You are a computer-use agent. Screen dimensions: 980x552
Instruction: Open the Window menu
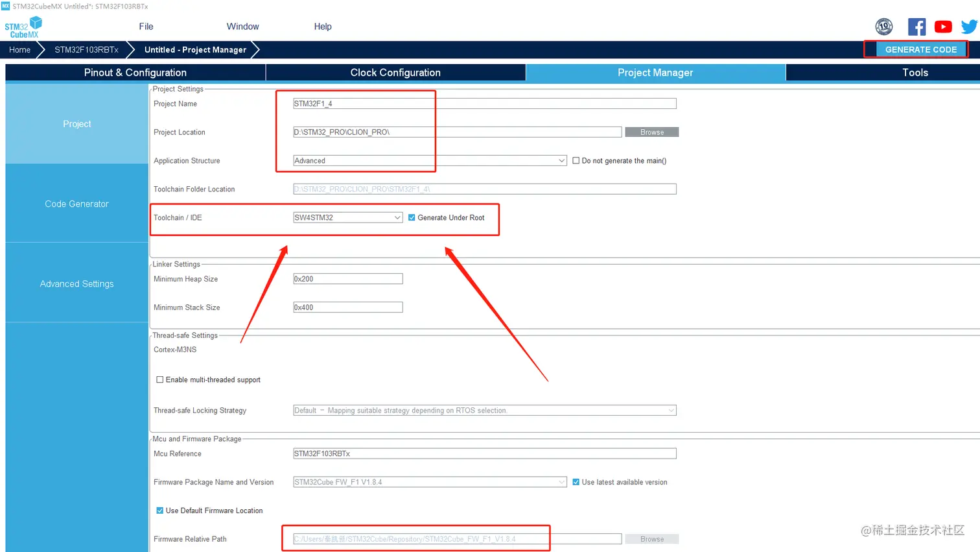243,27
